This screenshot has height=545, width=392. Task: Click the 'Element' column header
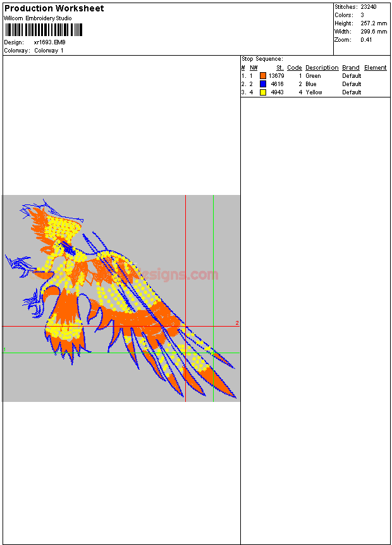click(376, 68)
